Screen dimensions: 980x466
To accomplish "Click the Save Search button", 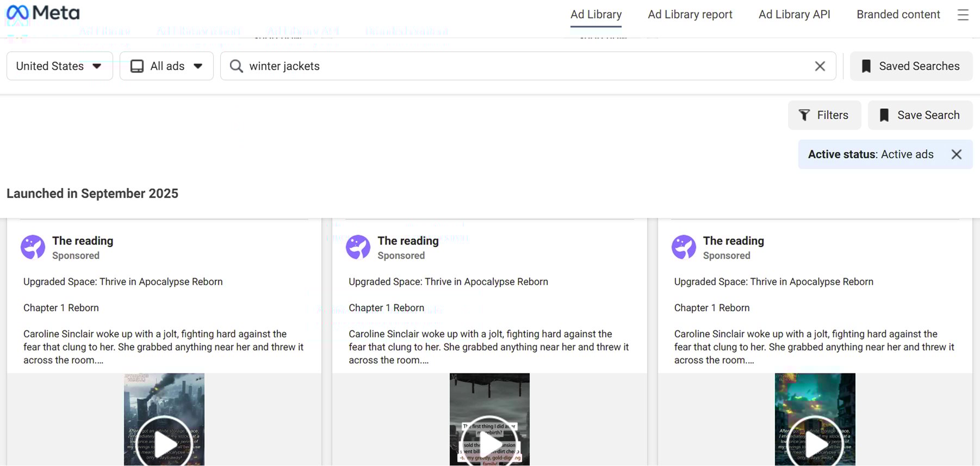I will coord(920,115).
